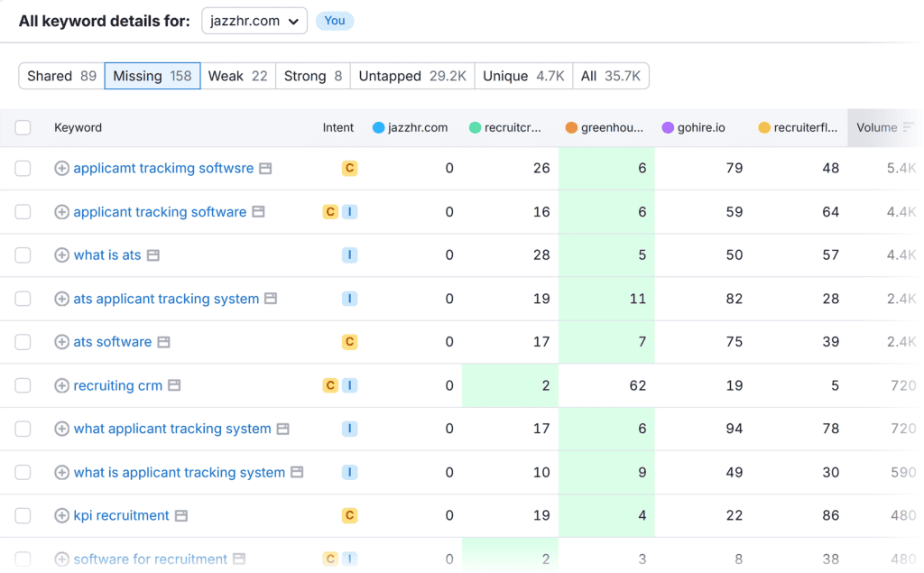Open the 'kpi recruitment' keyword link
The image size is (924, 573).
coord(121,515)
